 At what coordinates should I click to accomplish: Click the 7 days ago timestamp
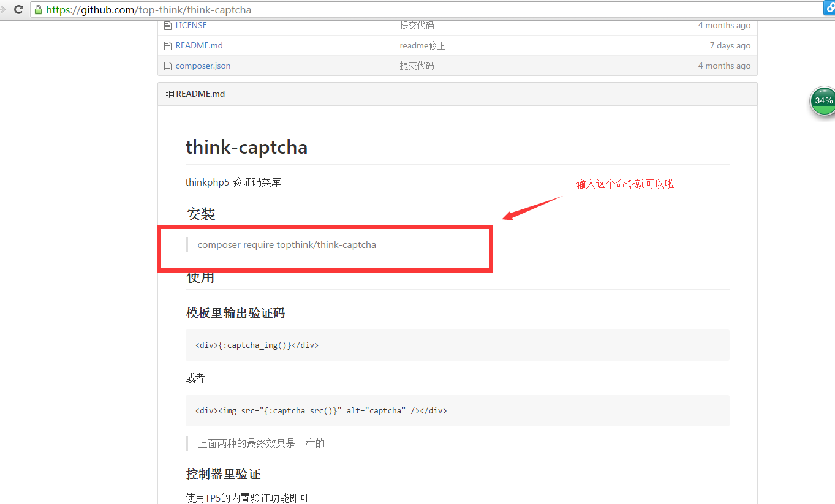tap(730, 45)
